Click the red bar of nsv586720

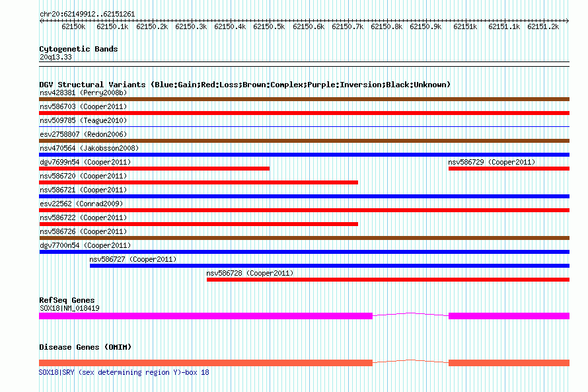pyautogui.click(x=198, y=182)
